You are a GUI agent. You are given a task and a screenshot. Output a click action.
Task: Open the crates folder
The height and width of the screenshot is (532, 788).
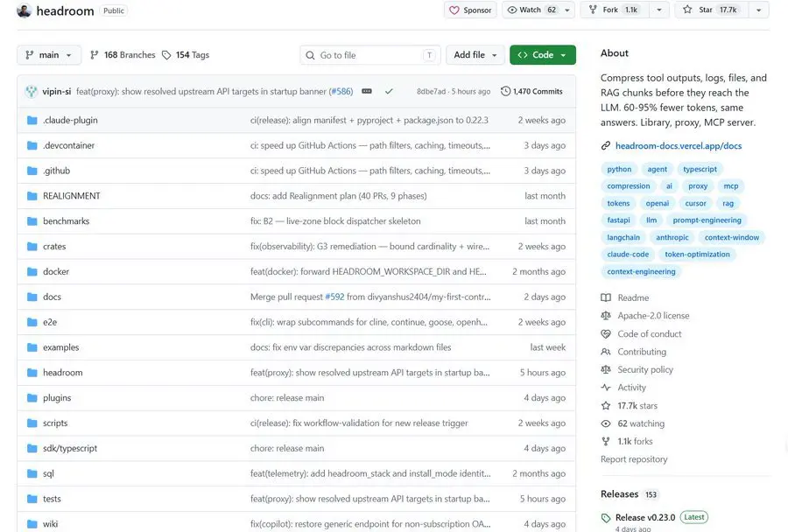[54, 246]
